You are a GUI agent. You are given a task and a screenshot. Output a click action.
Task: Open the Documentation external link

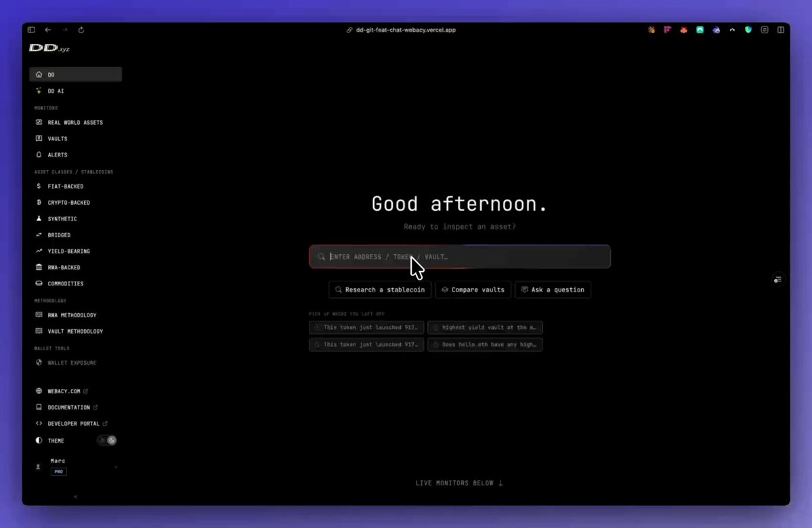pyautogui.click(x=76, y=407)
